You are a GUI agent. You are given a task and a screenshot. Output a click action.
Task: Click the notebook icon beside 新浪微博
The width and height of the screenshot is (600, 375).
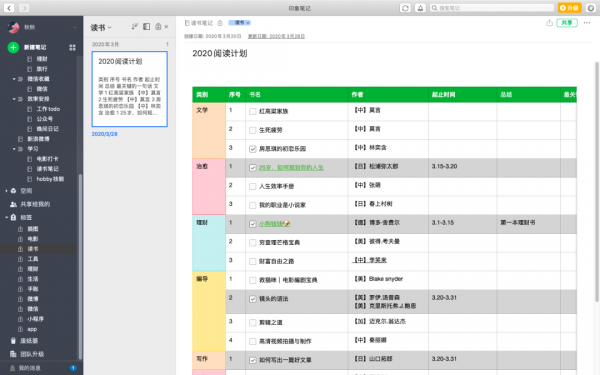click(21, 139)
